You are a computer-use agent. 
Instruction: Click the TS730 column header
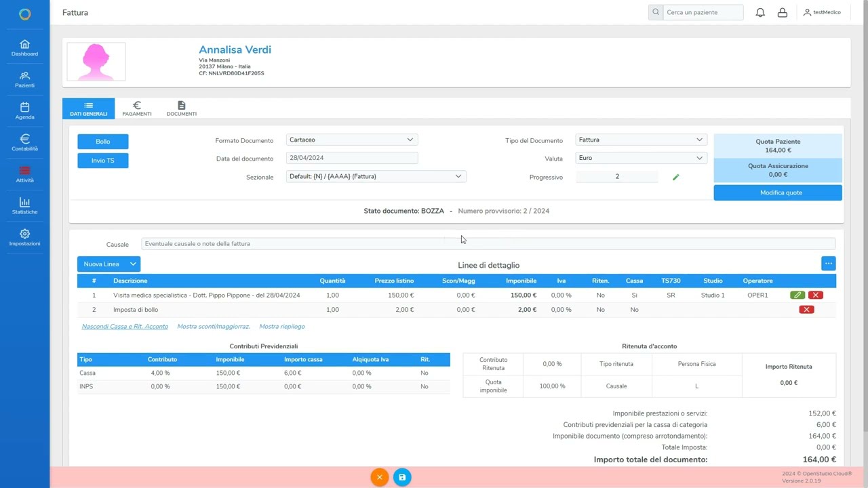tap(671, 281)
